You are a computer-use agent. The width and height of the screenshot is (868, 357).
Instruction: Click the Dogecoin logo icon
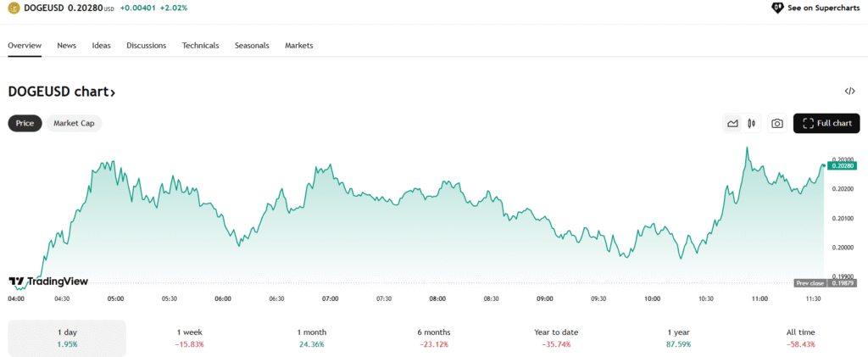pyautogui.click(x=14, y=8)
